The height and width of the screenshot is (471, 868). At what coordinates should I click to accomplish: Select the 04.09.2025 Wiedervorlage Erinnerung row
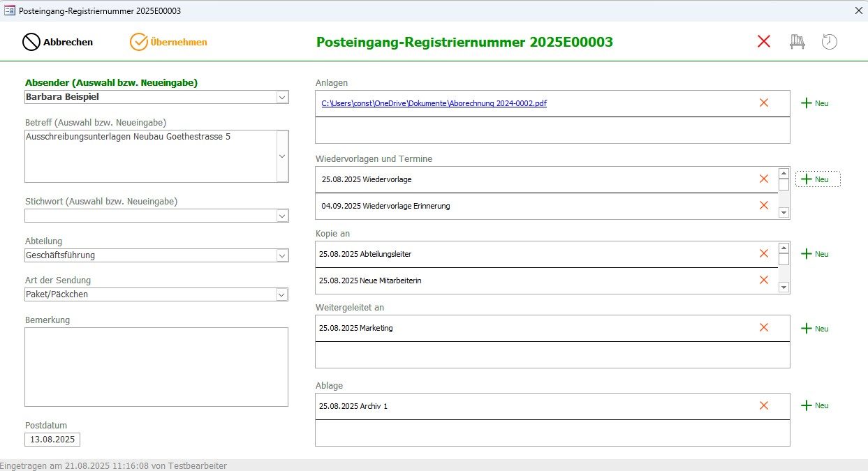pos(547,206)
